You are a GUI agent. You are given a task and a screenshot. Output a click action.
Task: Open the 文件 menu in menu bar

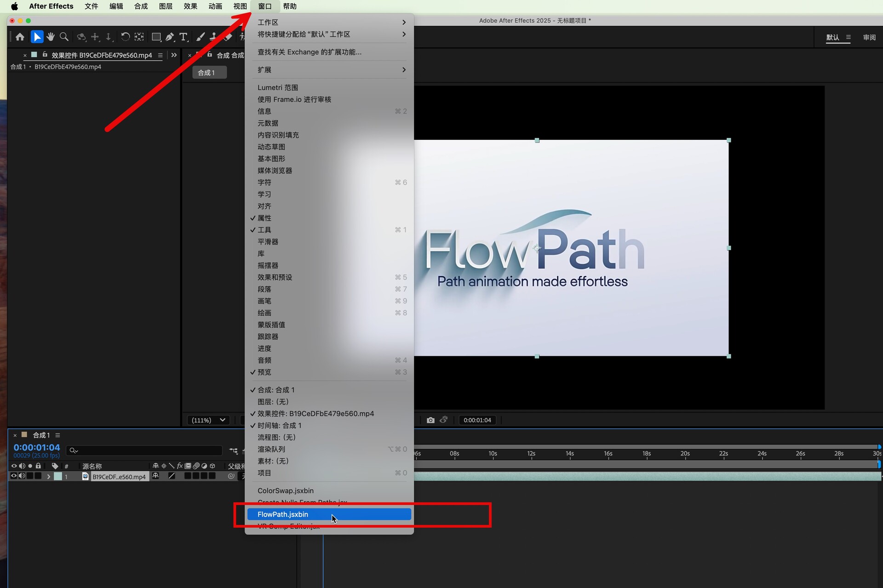pos(91,6)
